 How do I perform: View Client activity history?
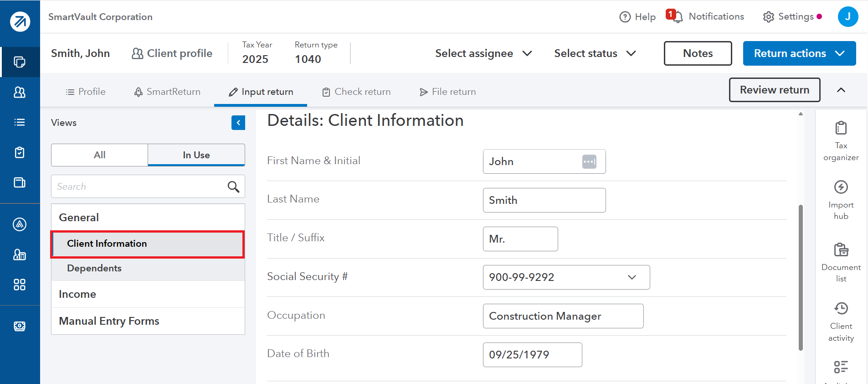(841, 322)
